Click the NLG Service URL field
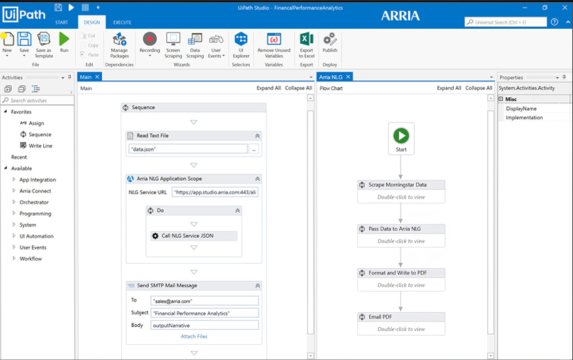573x360 pixels. [x=215, y=192]
